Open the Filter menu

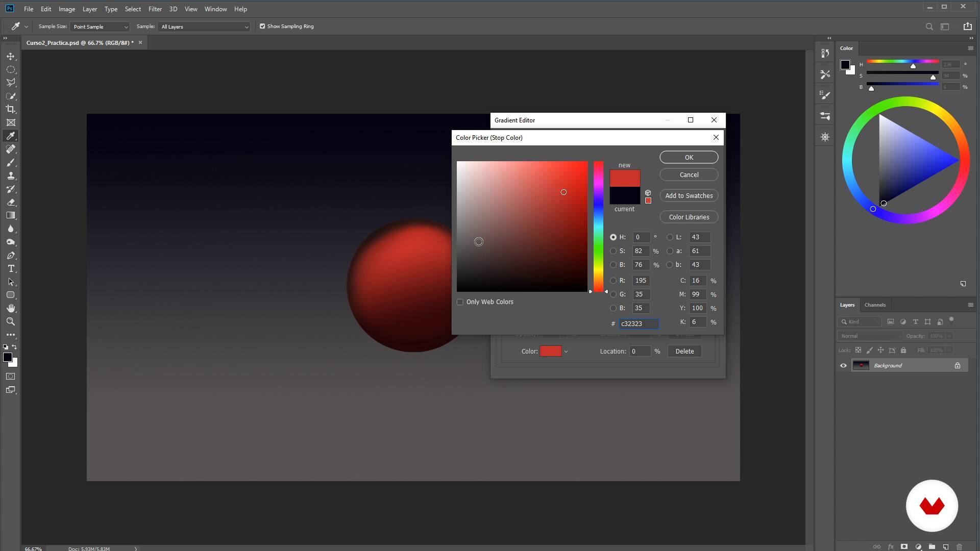click(x=155, y=9)
